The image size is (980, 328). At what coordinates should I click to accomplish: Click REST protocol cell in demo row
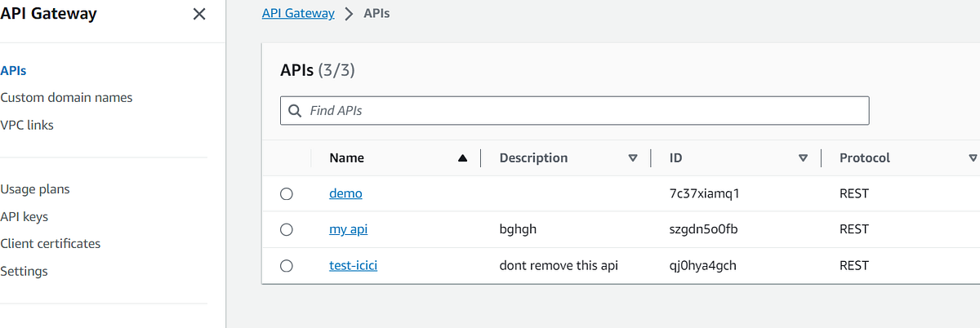[854, 194]
